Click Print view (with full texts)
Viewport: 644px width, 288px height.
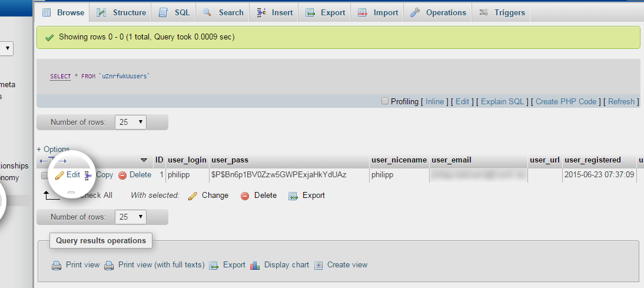click(x=161, y=265)
